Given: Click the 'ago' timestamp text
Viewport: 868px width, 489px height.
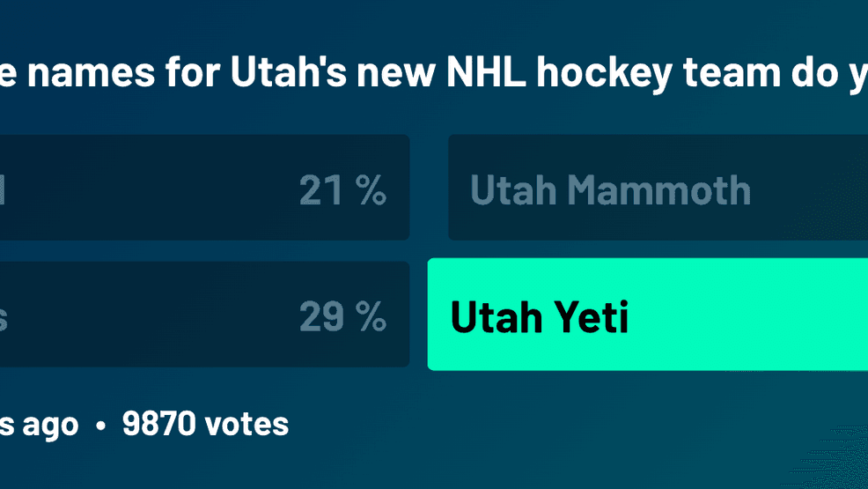Looking at the screenshot, I should (49, 425).
